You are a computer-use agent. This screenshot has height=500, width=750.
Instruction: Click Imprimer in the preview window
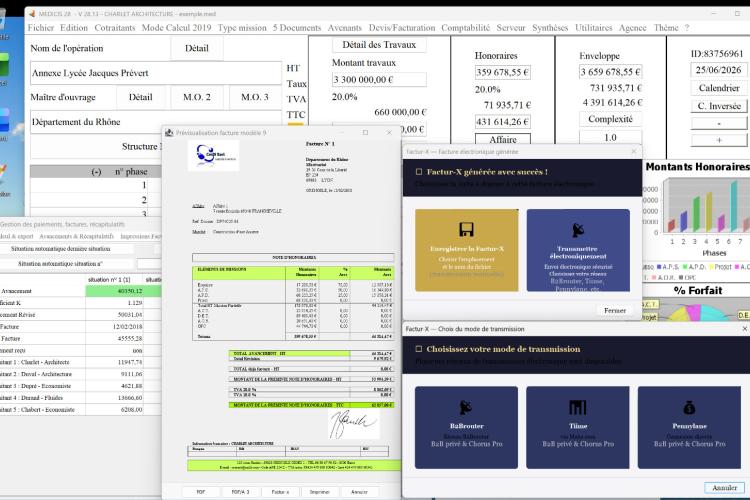(320, 492)
